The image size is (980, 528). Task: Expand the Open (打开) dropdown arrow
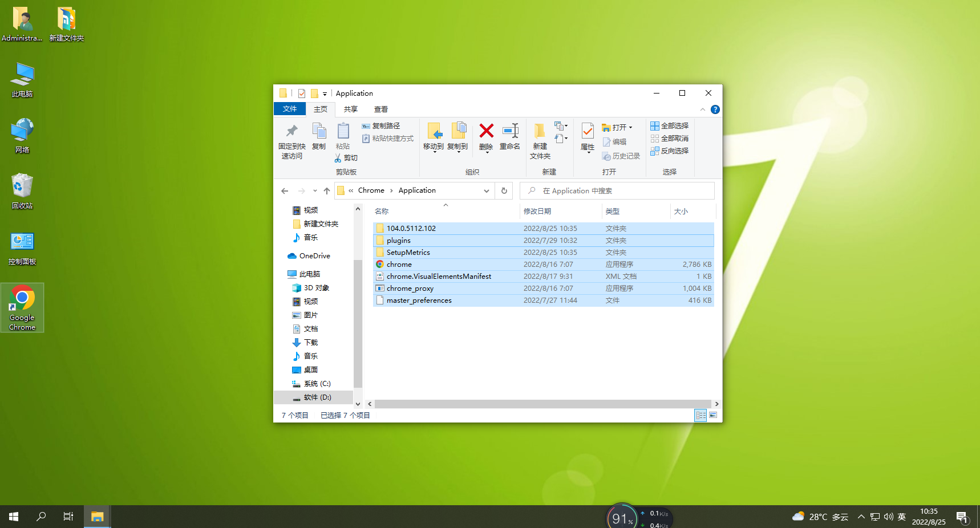click(x=630, y=128)
